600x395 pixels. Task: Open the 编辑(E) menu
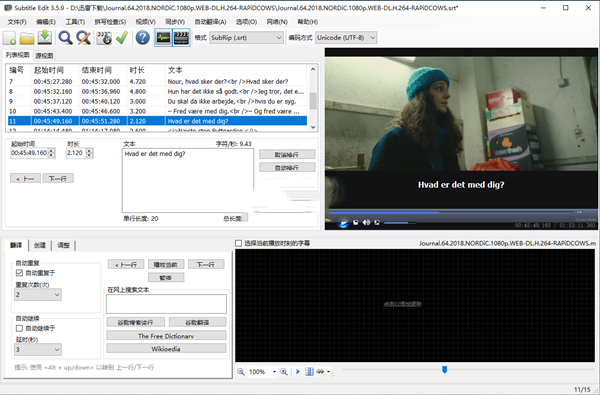(x=46, y=22)
